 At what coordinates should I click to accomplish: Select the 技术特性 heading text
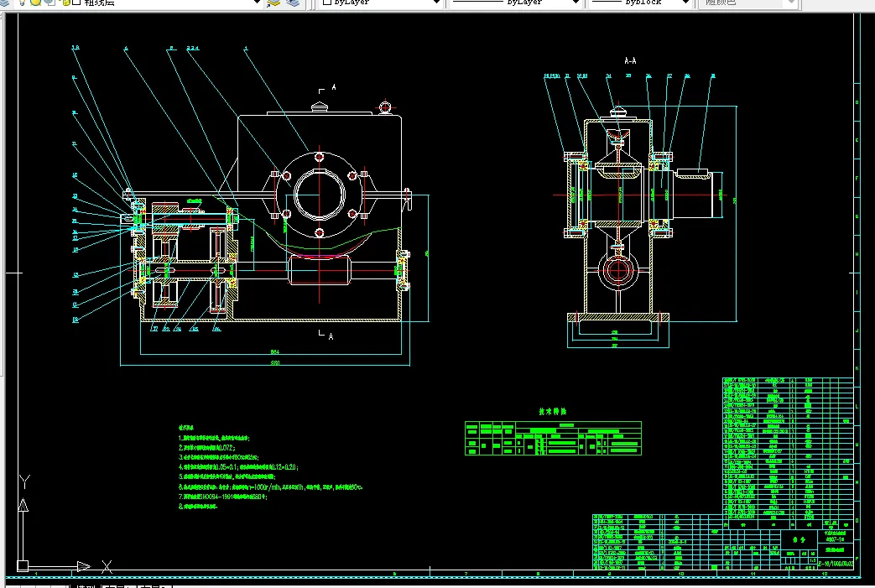tap(553, 411)
